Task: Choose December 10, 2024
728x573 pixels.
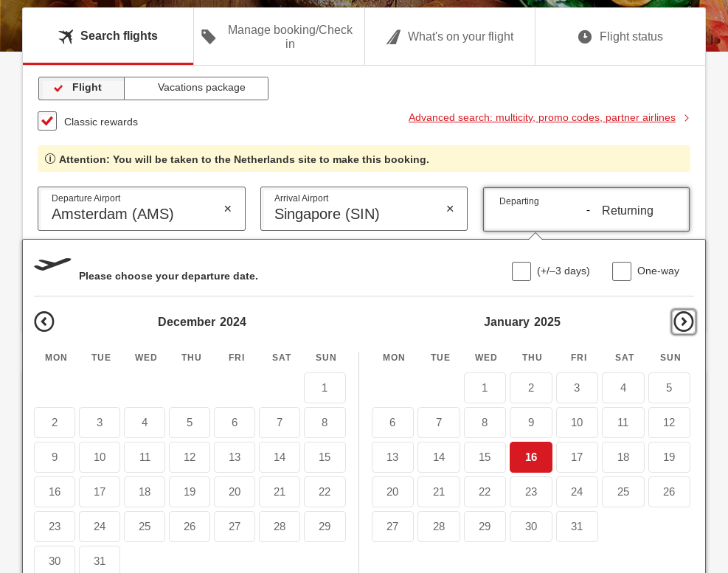Action: click(100, 457)
